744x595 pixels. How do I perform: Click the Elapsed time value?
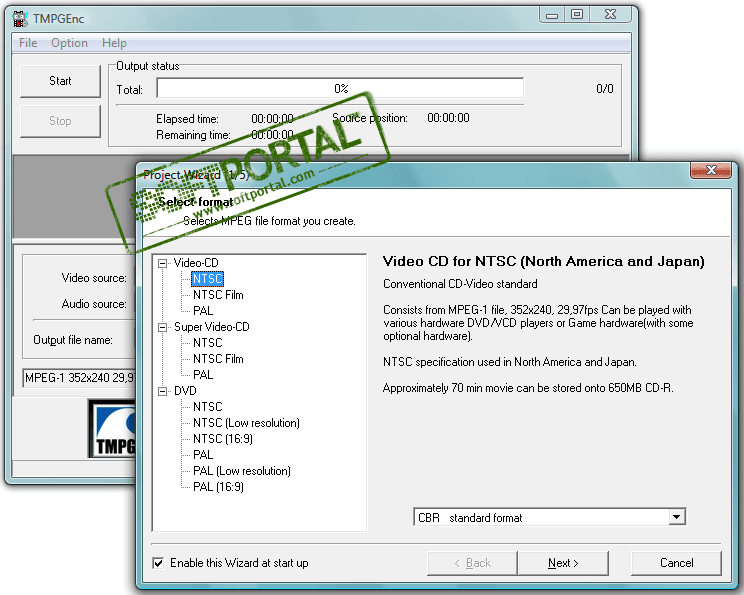pos(272,119)
